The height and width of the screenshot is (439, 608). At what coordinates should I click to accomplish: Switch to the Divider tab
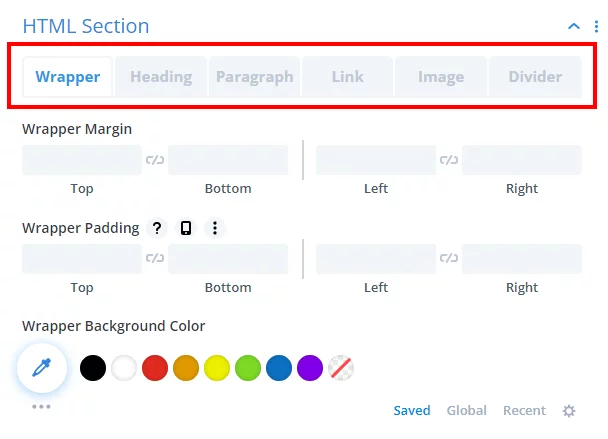[x=535, y=77]
